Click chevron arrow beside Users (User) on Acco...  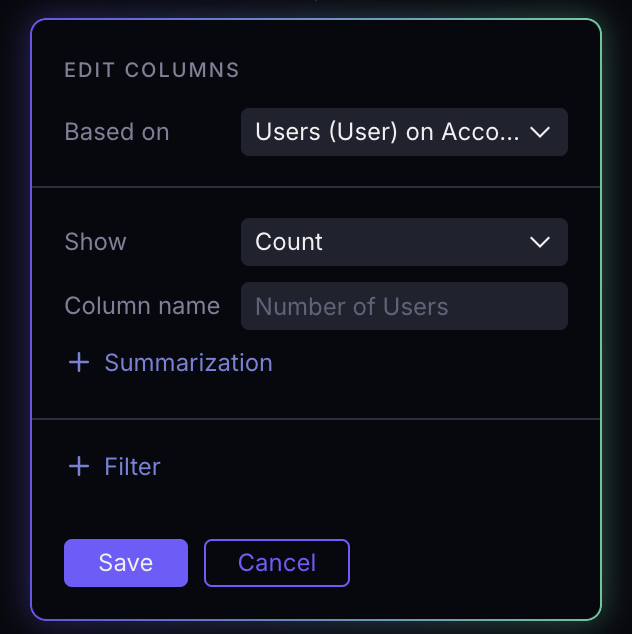(540, 132)
